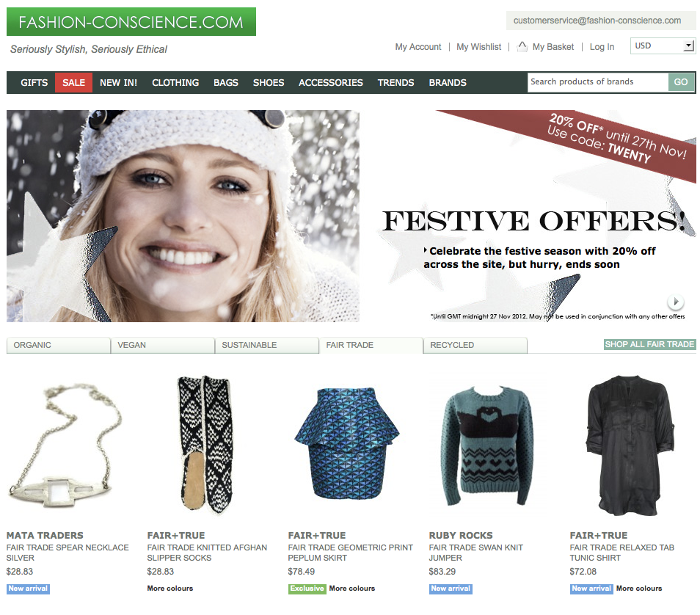Open the swan knit jumper thumbnail
Viewport: 700px width, 615px height.
(488, 445)
